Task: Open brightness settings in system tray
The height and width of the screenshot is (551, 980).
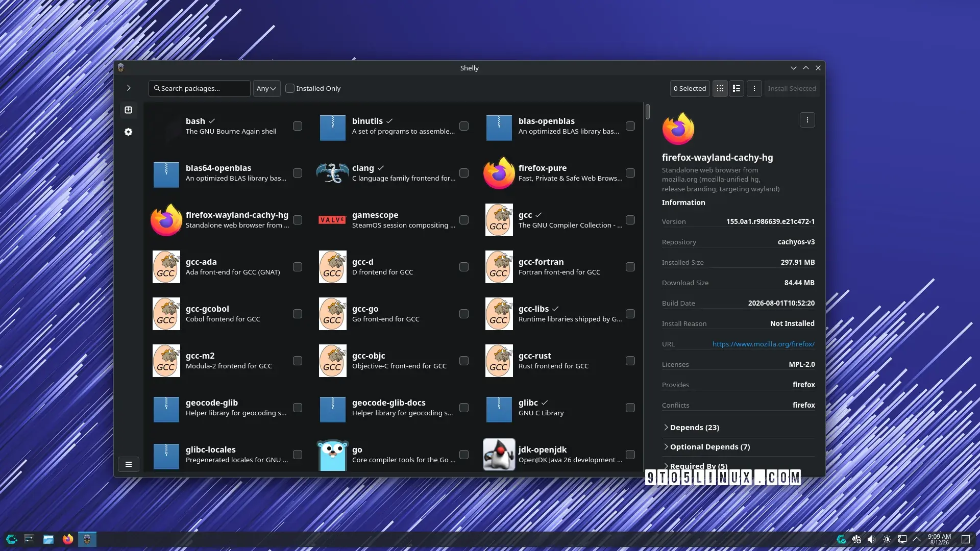Action: pos(887,539)
